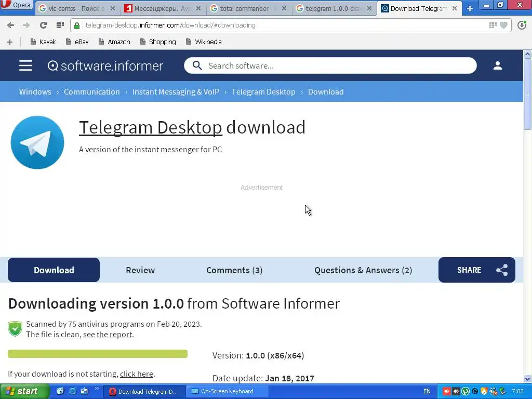This screenshot has width=532, height=399.
Task: Click the SHARE button
Action: pos(477,270)
